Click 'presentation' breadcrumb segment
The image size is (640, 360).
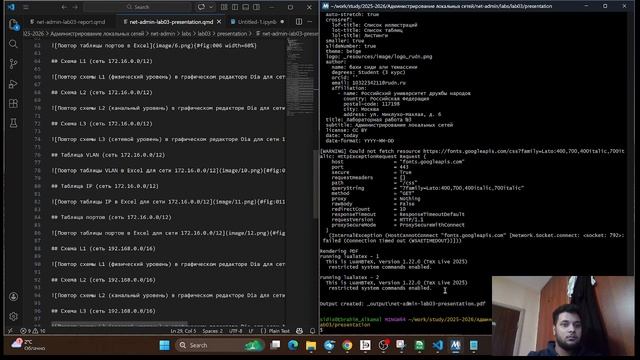tap(232, 34)
